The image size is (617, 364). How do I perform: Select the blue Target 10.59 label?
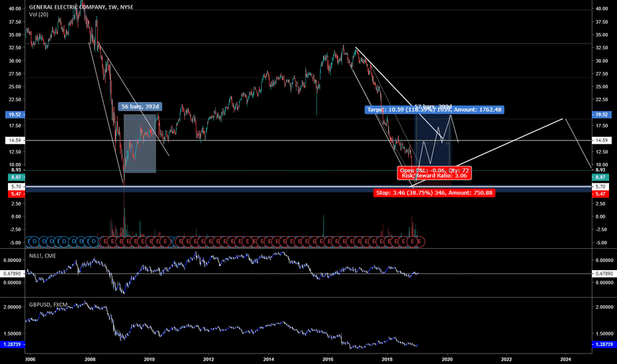(x=434, y=110)
